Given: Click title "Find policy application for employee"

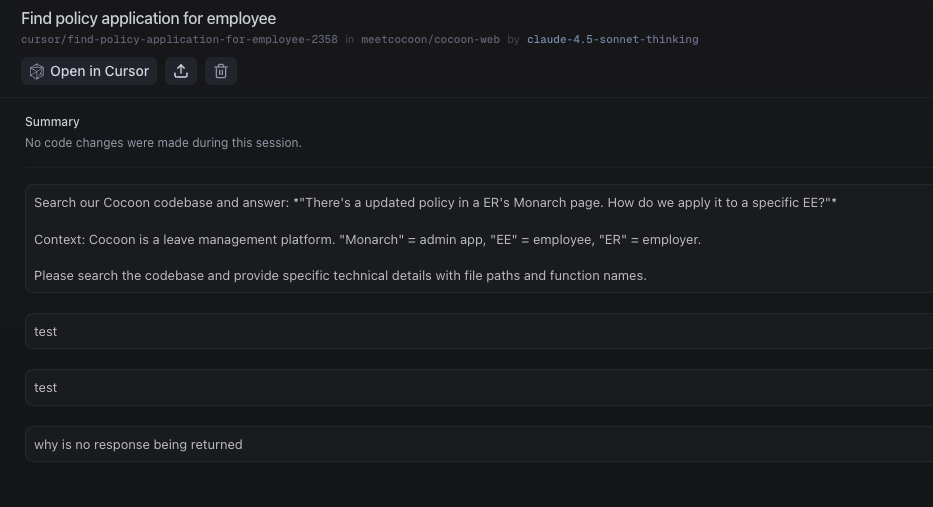Looking at the screenshot, I should click(148, 18).
